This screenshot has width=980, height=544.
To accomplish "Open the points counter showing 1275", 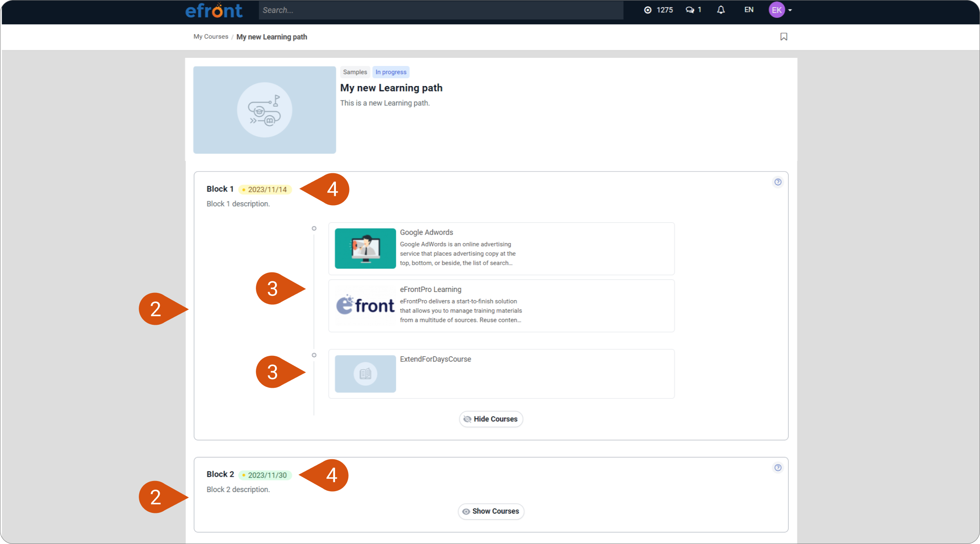I will pyautogui.click(x=659, y=10).
